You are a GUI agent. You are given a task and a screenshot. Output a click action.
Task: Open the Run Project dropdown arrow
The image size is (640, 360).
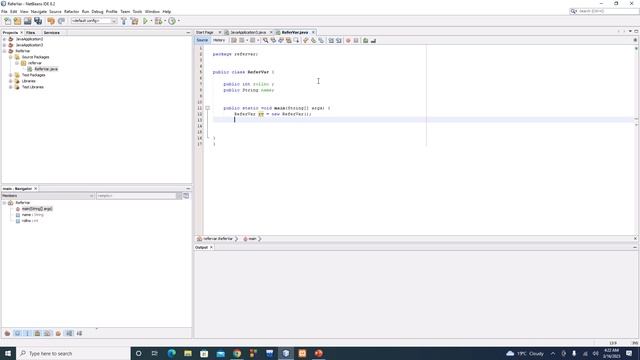(151, 21)
